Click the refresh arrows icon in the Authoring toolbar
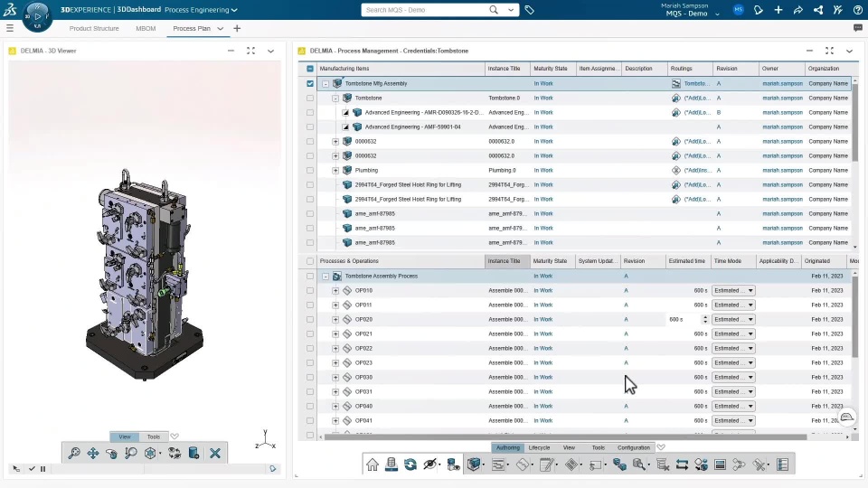This screenshot has width=868, height=488. (410, 465)
